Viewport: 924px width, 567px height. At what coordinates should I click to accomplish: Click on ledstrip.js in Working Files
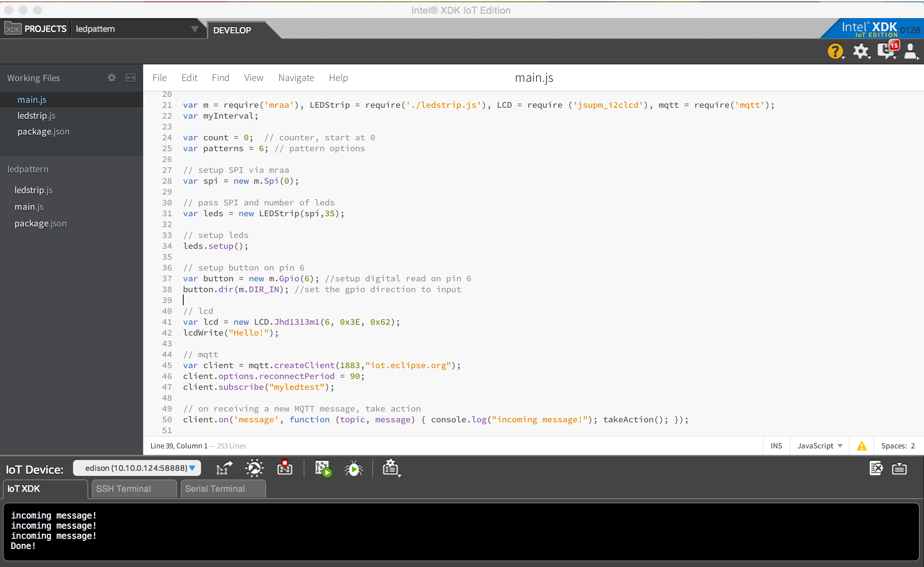pos(36,115)
